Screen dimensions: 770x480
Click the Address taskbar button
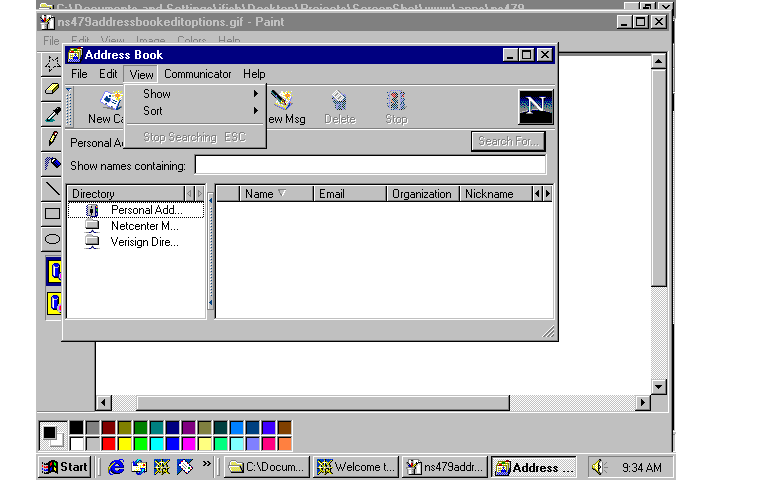[x=534, y=467]
